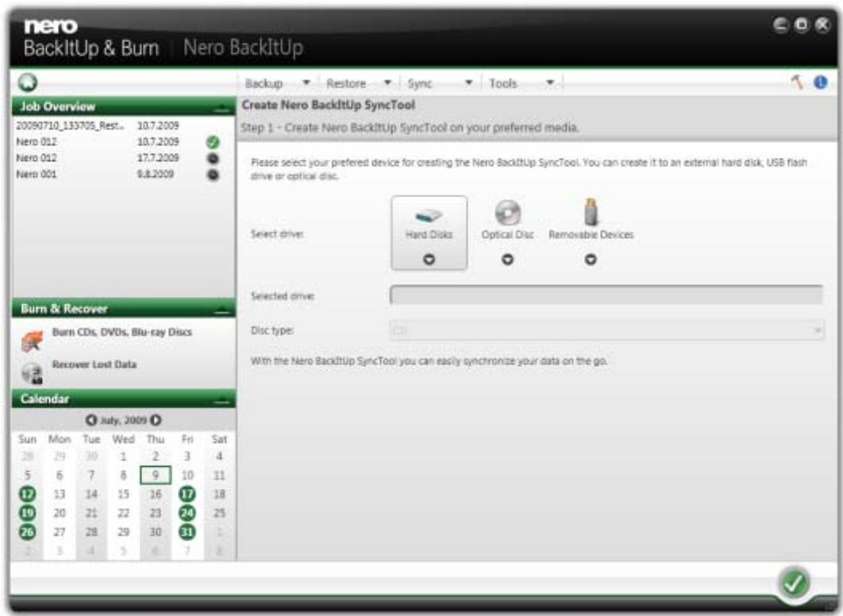Select the Optical Disc drive icon

point(507,212)
